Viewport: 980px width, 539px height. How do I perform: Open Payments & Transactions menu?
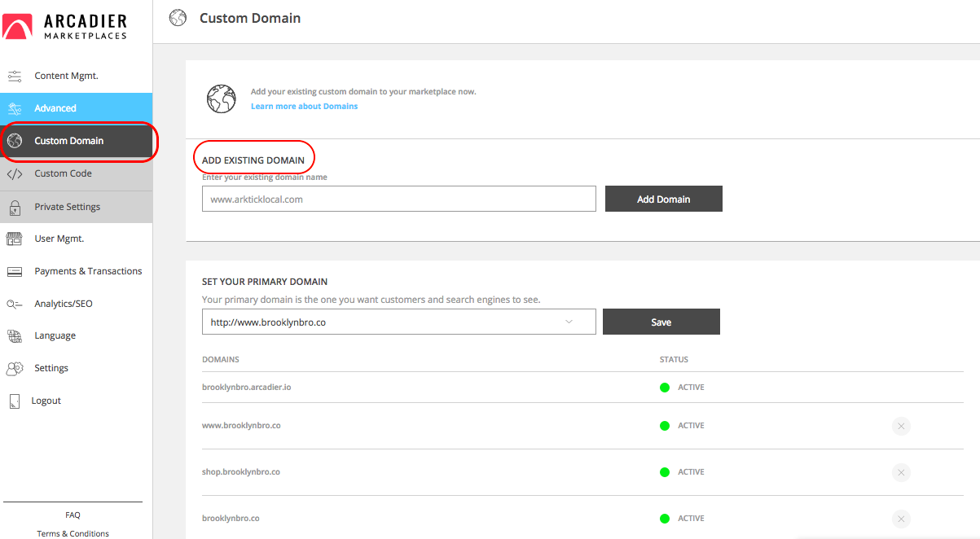click(88, 271)
